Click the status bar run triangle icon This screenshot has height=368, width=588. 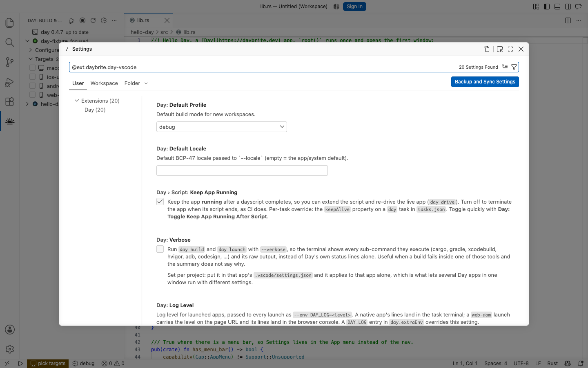click(20, 363)
